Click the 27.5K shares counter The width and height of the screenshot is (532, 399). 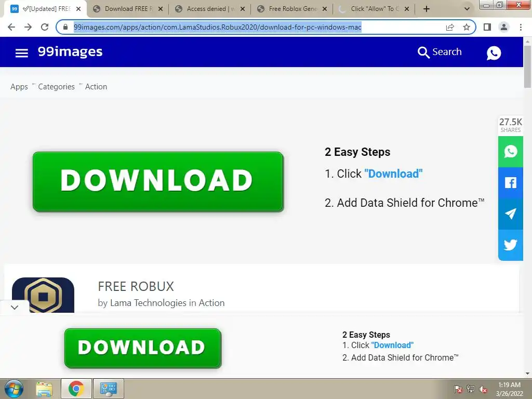[x=510, y=125]
